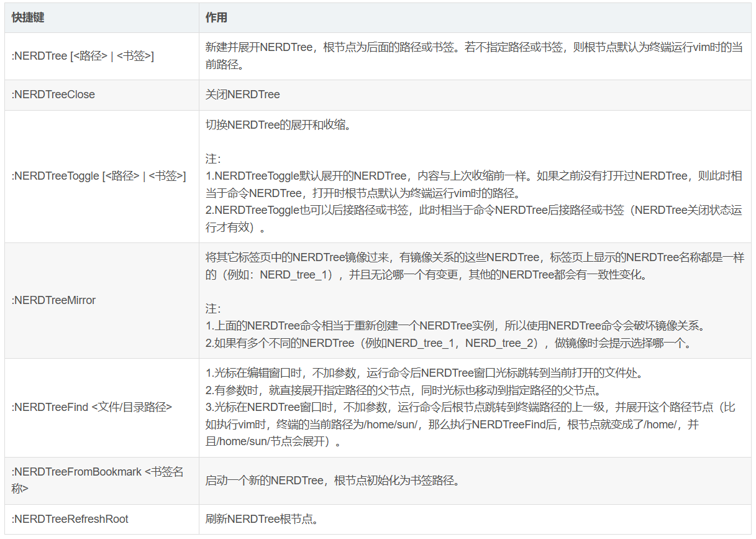Click the 注： label in the NERDTreeToggle row
The image size is (756, 539).
213,159
